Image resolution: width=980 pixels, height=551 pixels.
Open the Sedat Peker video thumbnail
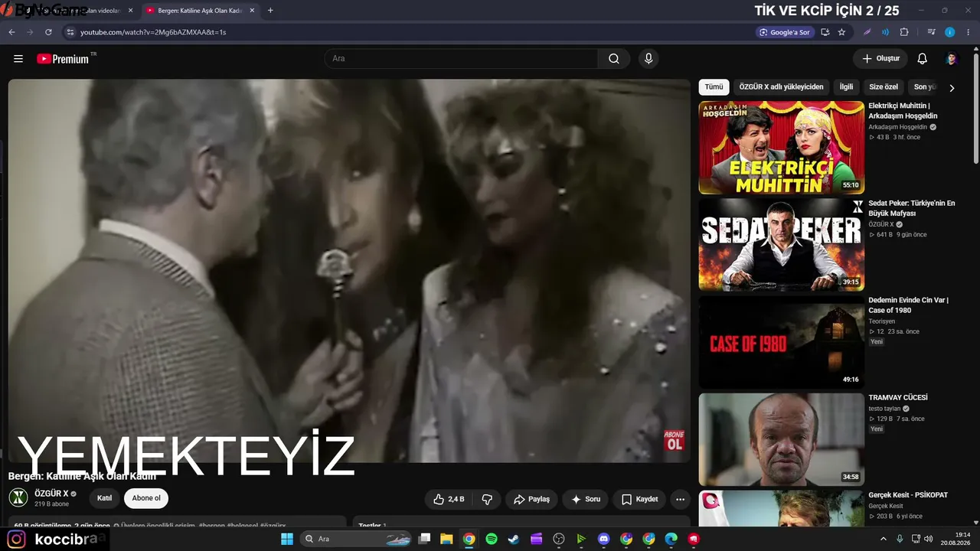[781, 245]
